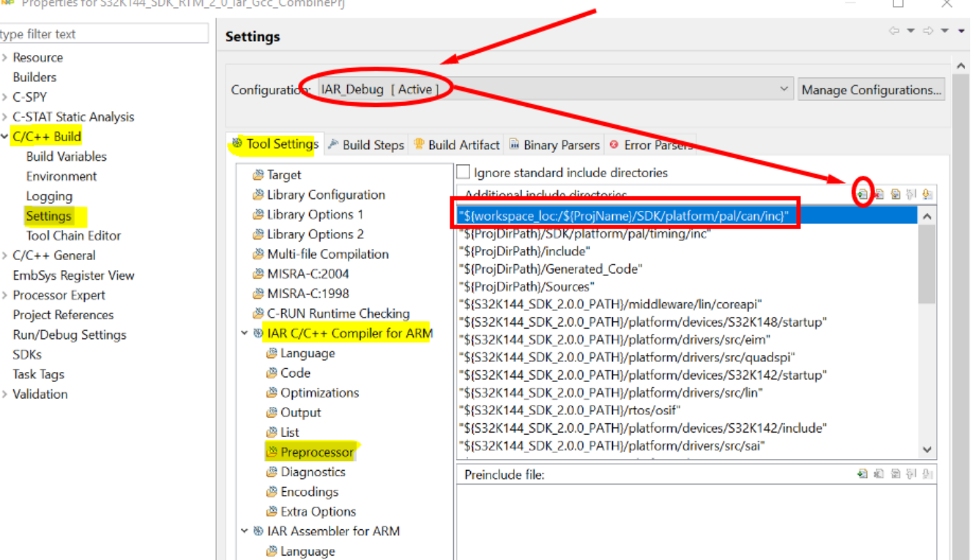Add a new preinclude file
Screen dimensions: 971x560
tap(863, 474)
